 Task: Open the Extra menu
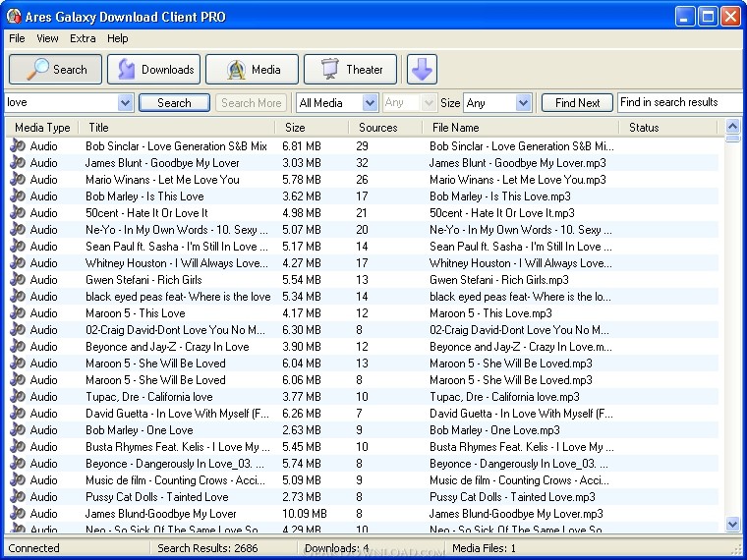83,38
